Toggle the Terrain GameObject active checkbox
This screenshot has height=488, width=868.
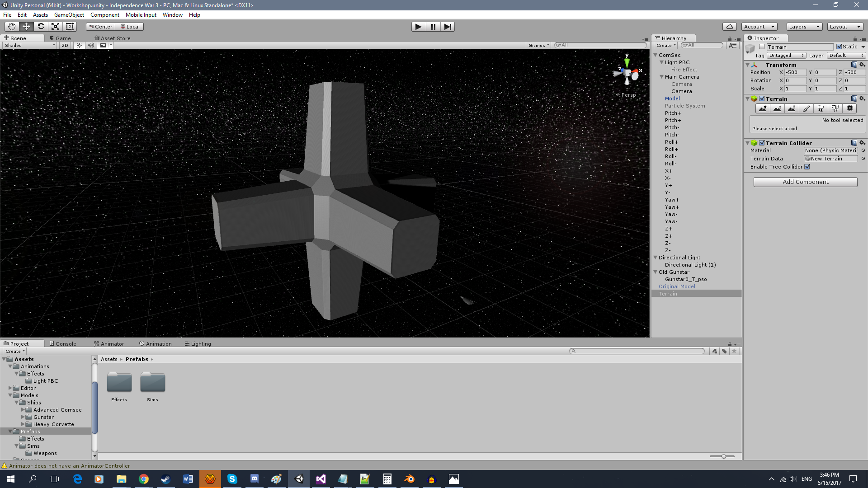pyautogui.click(x=762, y=47)
